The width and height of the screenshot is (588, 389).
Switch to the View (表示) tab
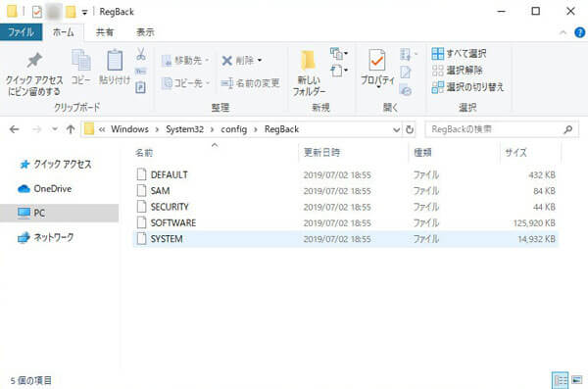[145, 32]
